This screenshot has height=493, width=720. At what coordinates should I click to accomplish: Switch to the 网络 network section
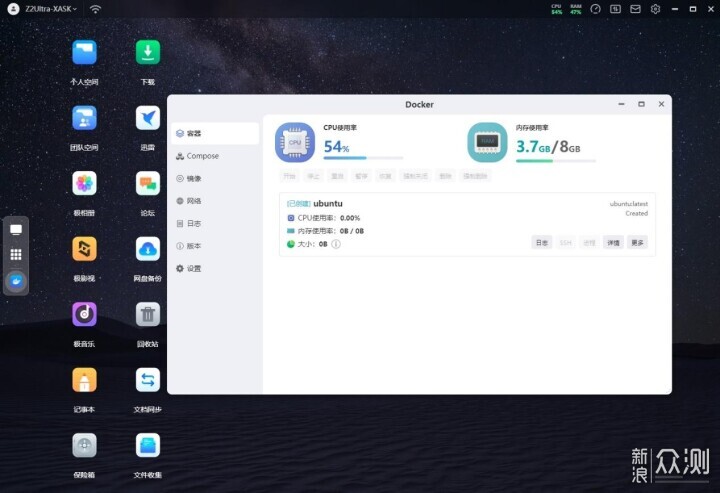[215, 201]
